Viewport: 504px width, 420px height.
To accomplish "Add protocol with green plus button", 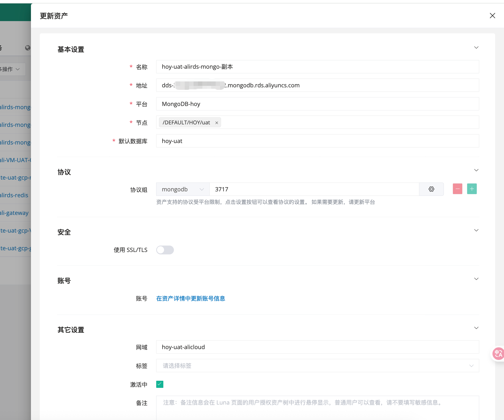I will point(472,189).
